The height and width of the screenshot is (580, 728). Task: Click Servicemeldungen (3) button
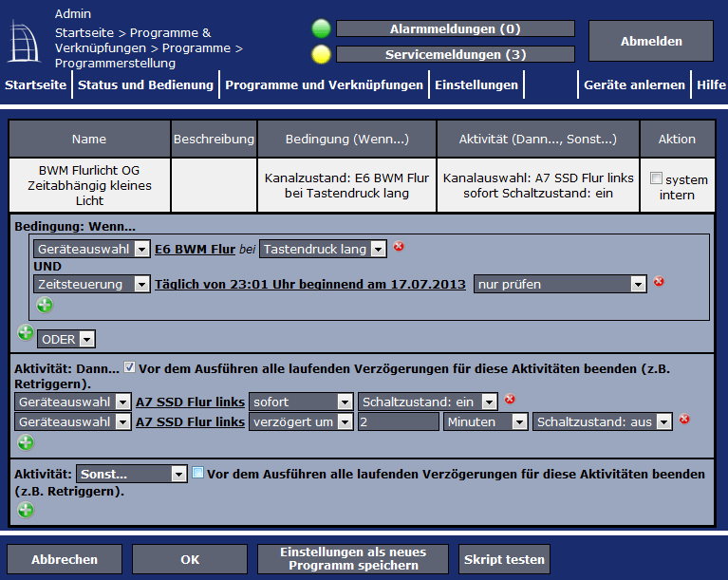(x=455, y=54)
